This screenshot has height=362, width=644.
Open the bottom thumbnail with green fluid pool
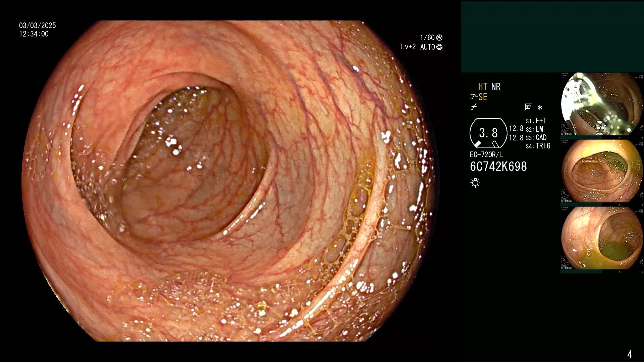coord(602,238)
